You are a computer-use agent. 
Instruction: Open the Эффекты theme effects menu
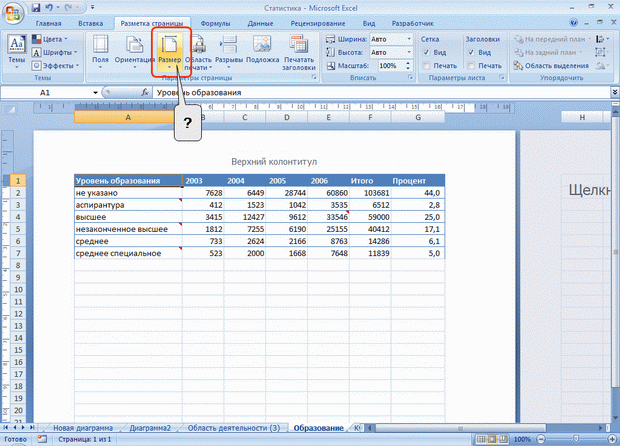tap(56, 65)
